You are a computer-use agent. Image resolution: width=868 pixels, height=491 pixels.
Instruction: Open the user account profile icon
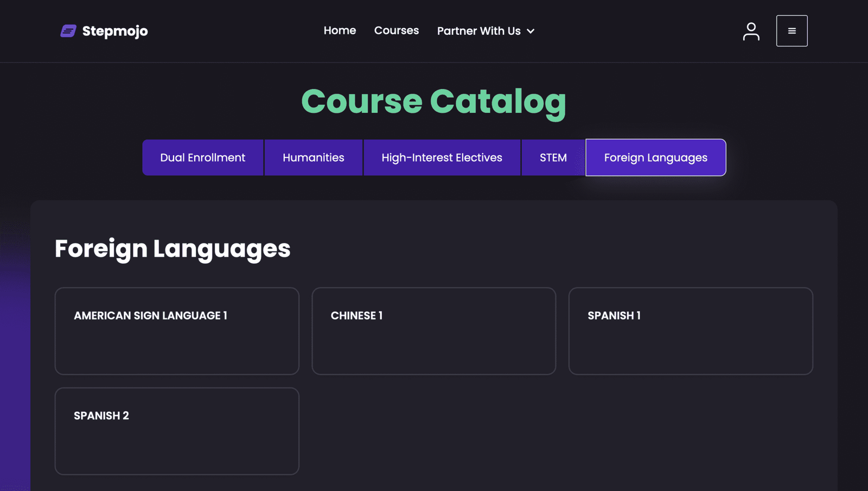751,31
